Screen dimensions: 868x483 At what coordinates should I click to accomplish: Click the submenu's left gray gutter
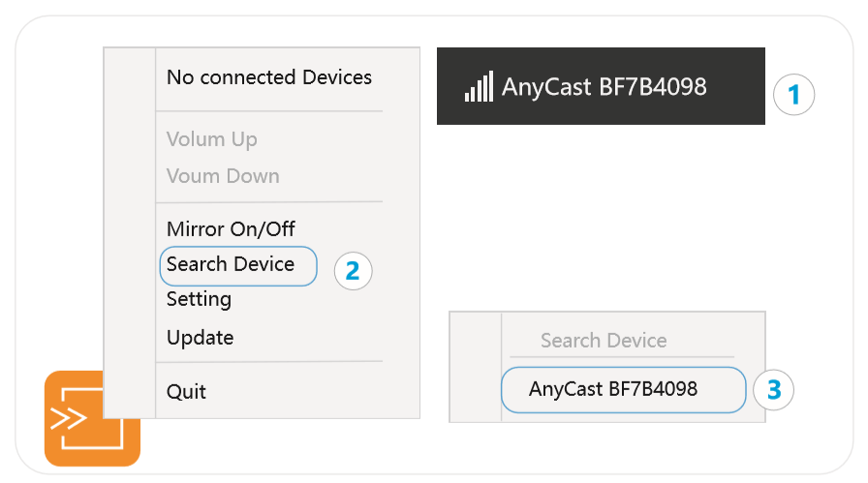[x=476, y=366]
